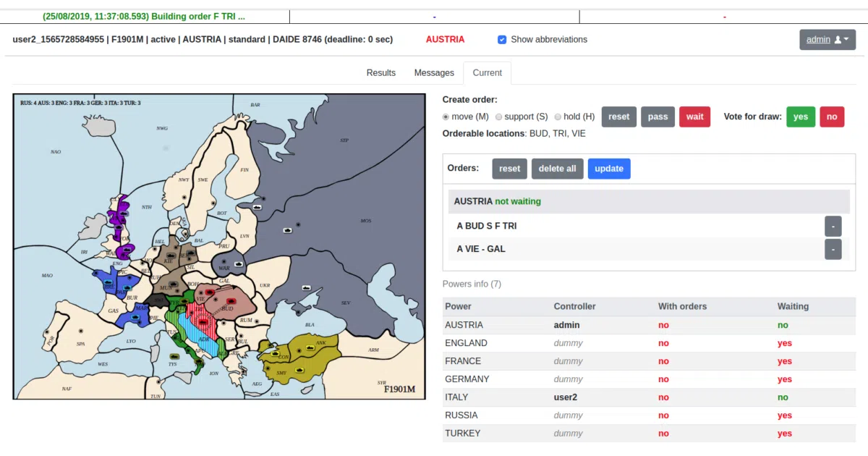Select the support (S) order type
This screenshot has height=456, width=868.
tap(499, 117)
